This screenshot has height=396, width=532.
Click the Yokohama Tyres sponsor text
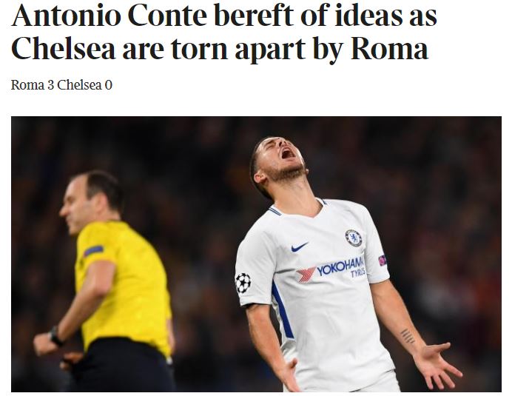click(x=340, y=267)
